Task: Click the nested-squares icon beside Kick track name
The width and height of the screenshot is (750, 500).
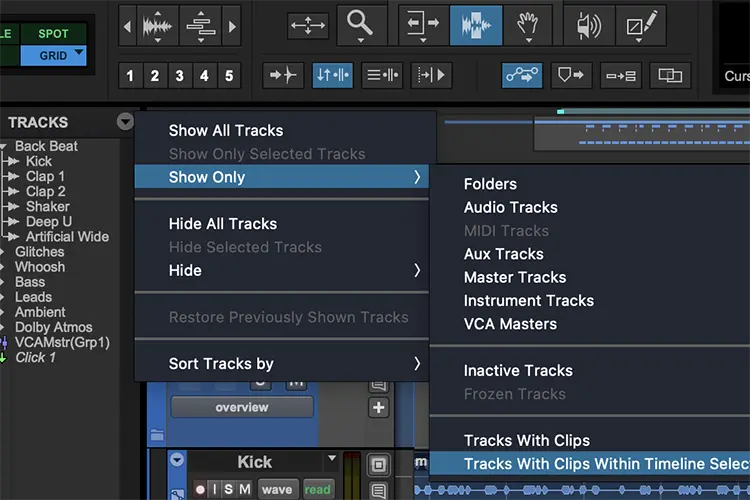Action: point(378,465)
